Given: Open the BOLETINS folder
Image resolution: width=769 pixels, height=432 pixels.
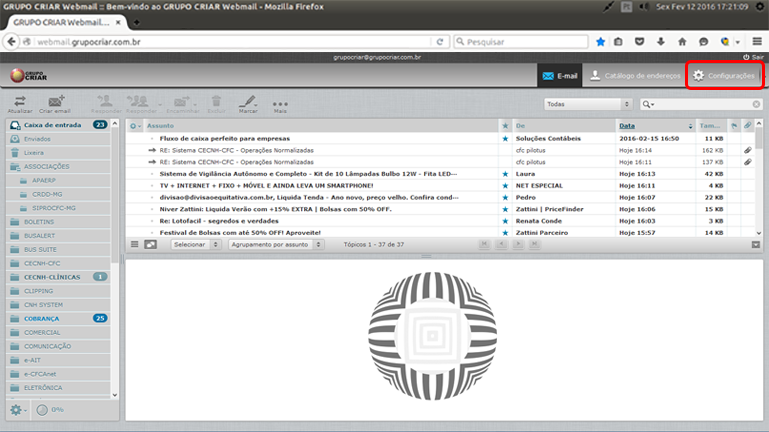Looking at the screenshot, I should coord(58,222).
